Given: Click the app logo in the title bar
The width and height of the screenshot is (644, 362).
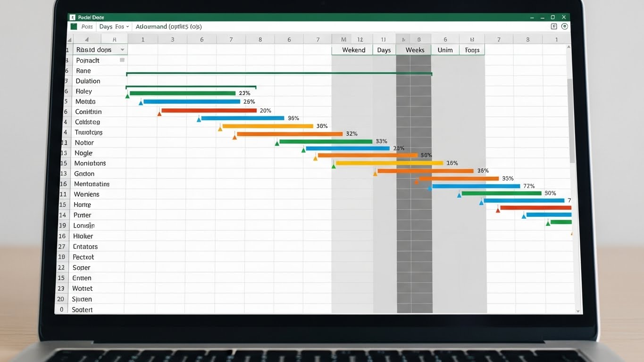Looking at the screenshot, I should point(72,17).
